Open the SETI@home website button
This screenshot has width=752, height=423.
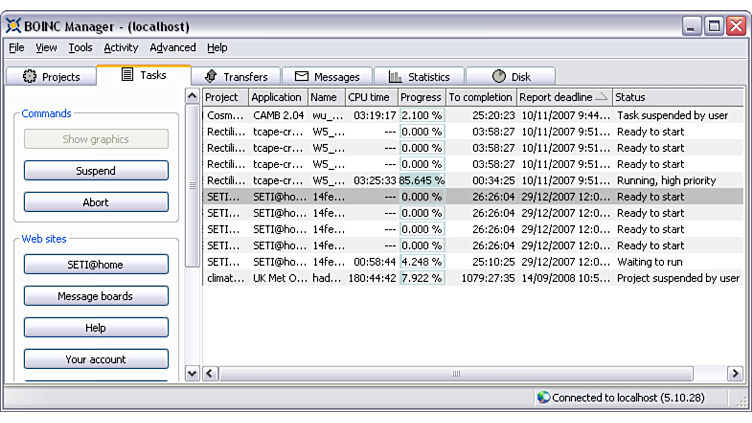click(x=96, y=265)
